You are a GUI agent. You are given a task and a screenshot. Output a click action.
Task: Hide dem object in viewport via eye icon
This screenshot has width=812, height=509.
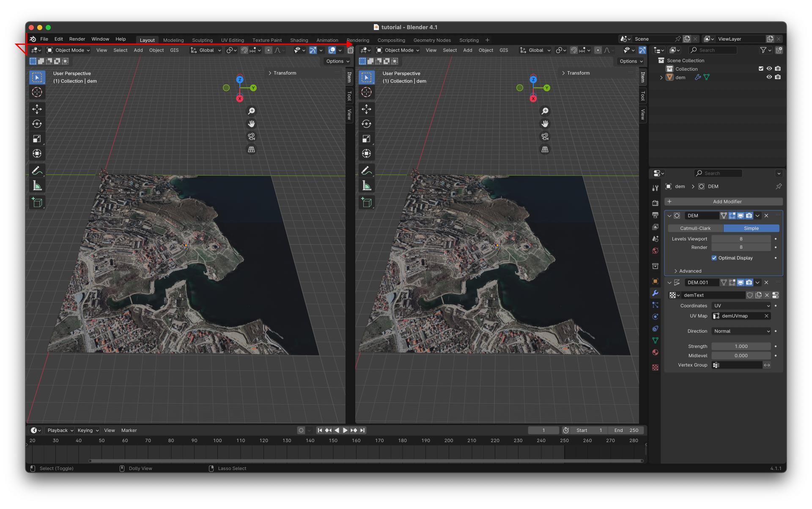click(x=769, y=77)
